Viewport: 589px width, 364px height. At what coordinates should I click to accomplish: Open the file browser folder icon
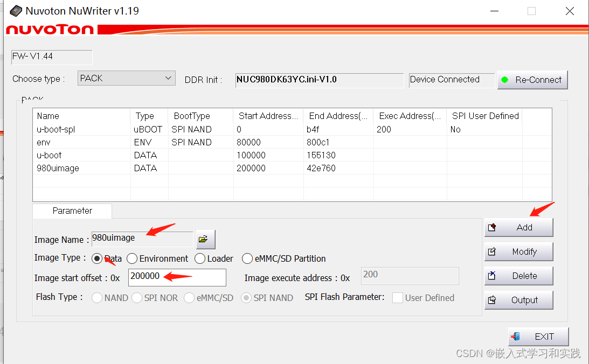click(205, 239)
